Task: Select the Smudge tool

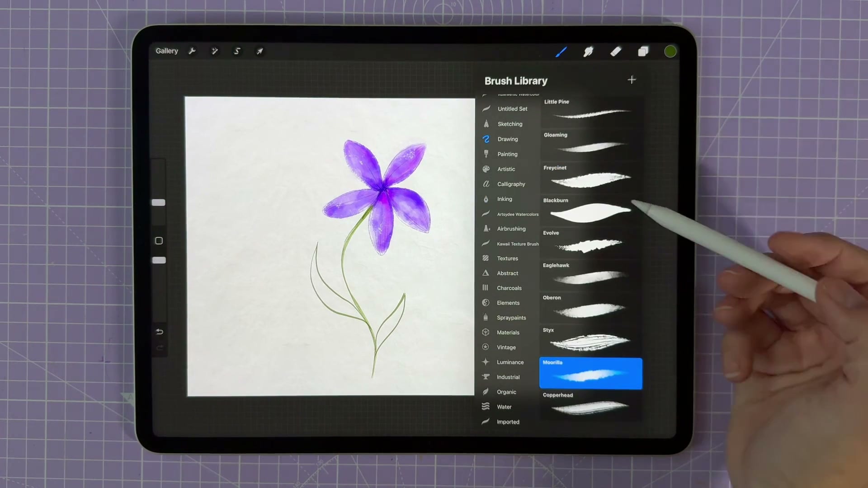Action: click(x=588, y=52)
